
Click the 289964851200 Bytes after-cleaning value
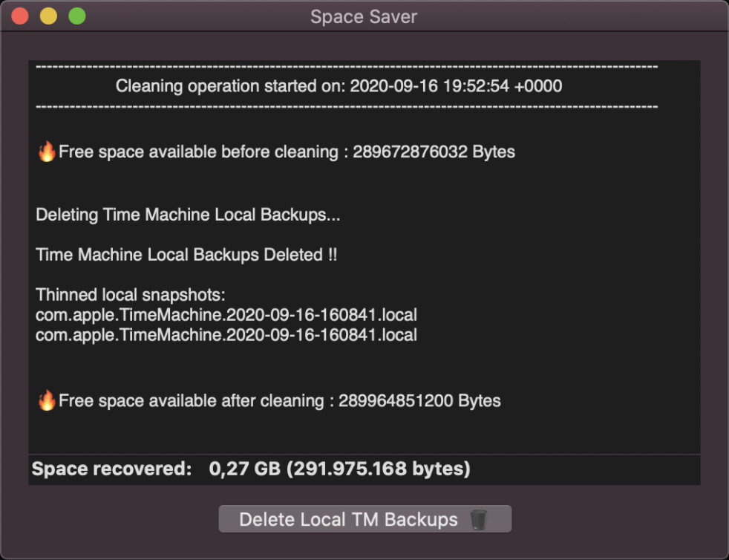(419, 400)
